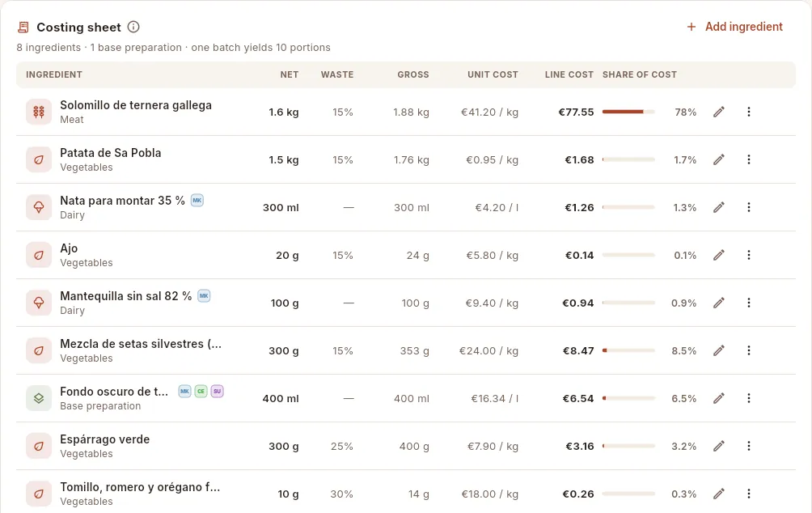Click SU allergen badge on Fondo oscuro
The height and width of the screenshot is (513, 812).
[217, 392]
